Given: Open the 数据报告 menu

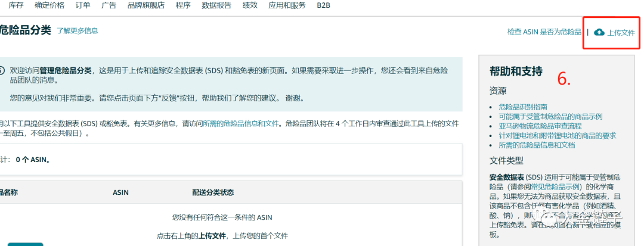Looking at the screenshot, I should (216, 5).
